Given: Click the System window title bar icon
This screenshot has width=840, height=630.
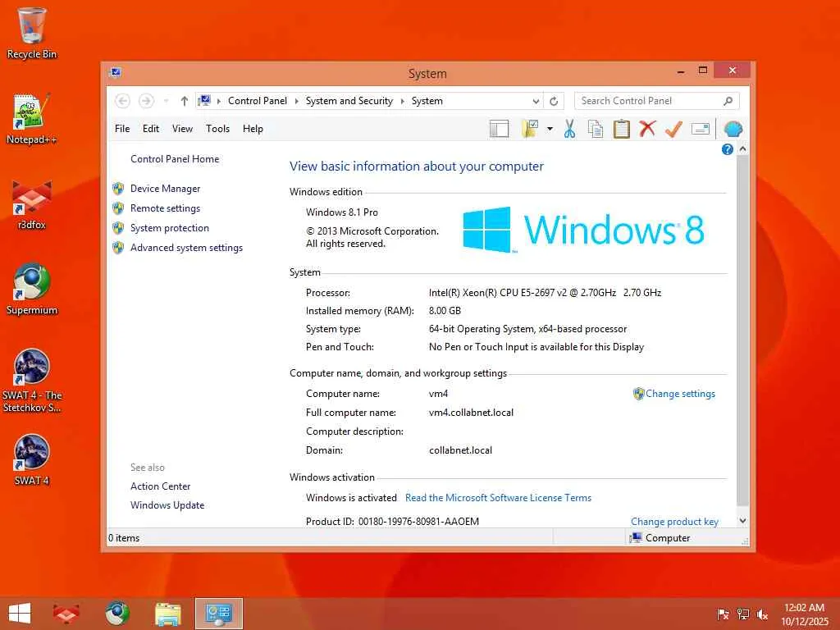Looking at the screenshot, I should click(x=115, y=72).
